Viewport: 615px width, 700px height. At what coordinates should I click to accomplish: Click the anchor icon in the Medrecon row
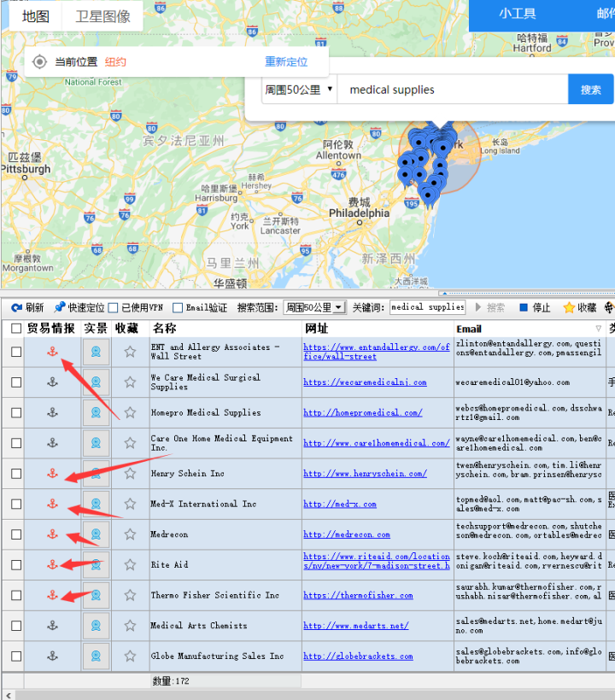tap(53, 534)
